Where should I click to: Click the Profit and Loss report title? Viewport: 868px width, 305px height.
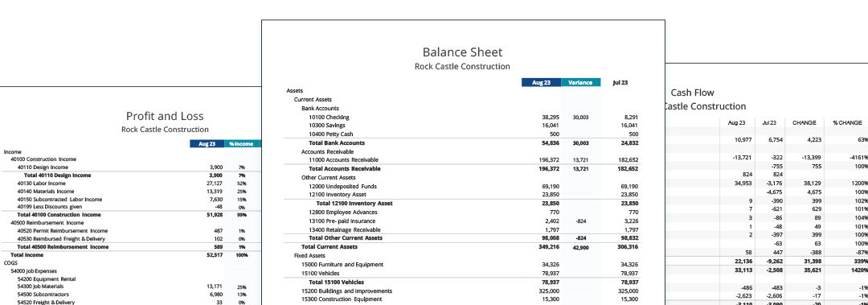(165, 116)
